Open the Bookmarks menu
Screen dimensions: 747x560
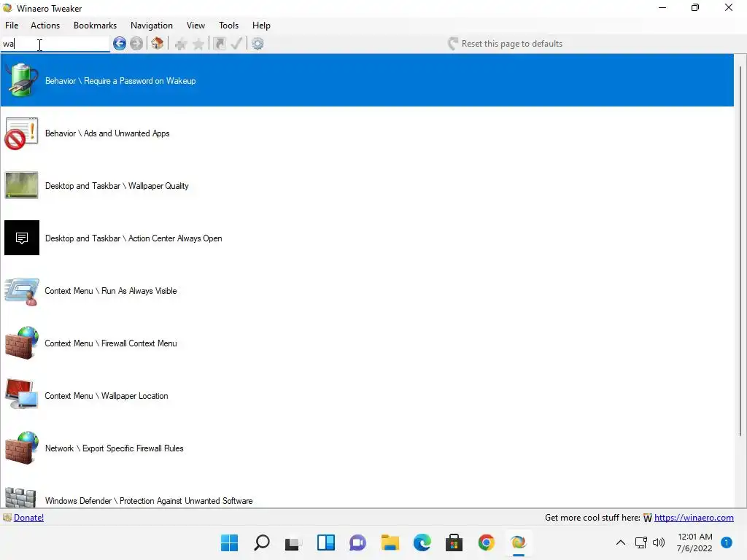[96, 26]
